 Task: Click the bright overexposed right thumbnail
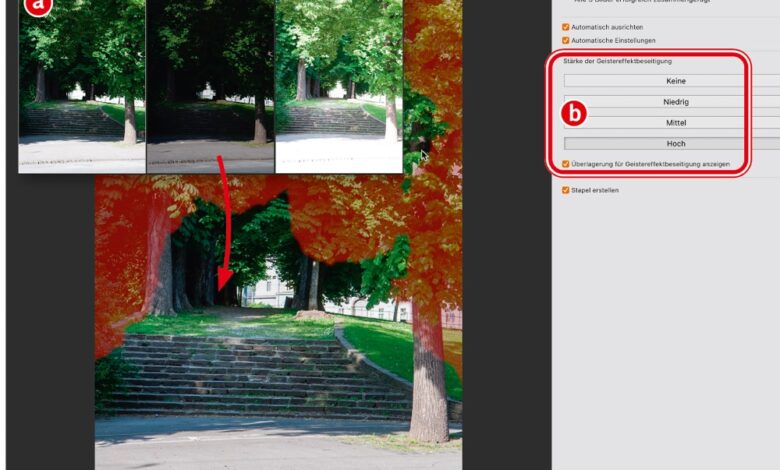tap(339, 87)
